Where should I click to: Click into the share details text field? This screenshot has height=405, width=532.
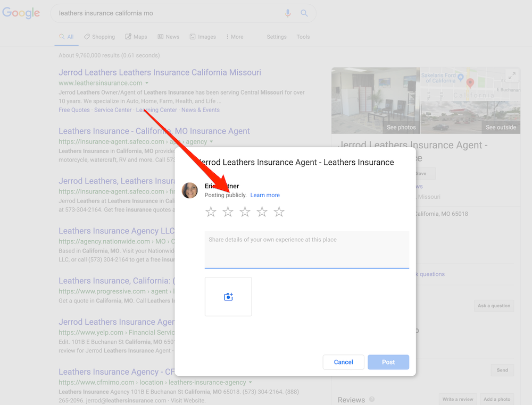307,249
